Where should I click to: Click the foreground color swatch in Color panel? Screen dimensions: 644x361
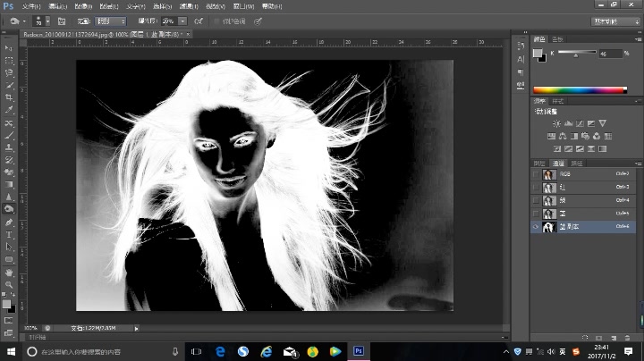(538, 53)
